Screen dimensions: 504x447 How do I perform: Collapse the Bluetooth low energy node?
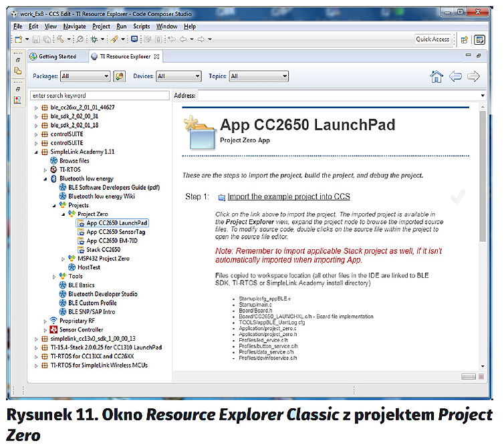[x=45, y=179]
